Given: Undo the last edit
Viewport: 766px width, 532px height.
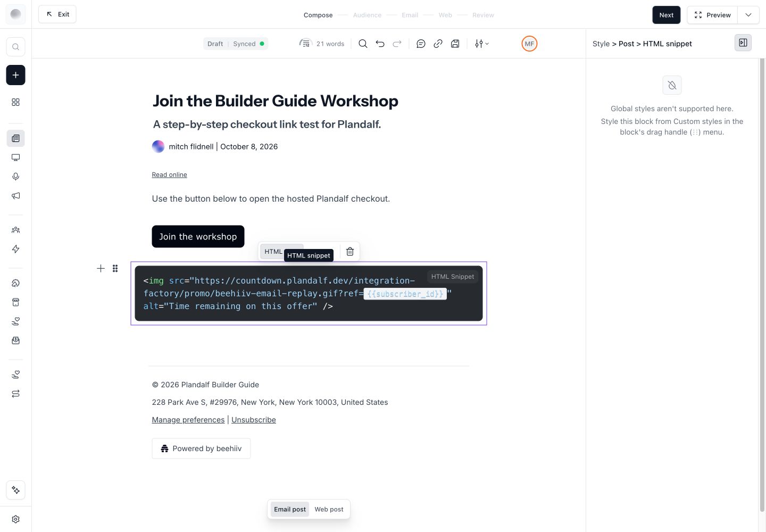Looking at the screenshot, I should [x=380, y=44].
